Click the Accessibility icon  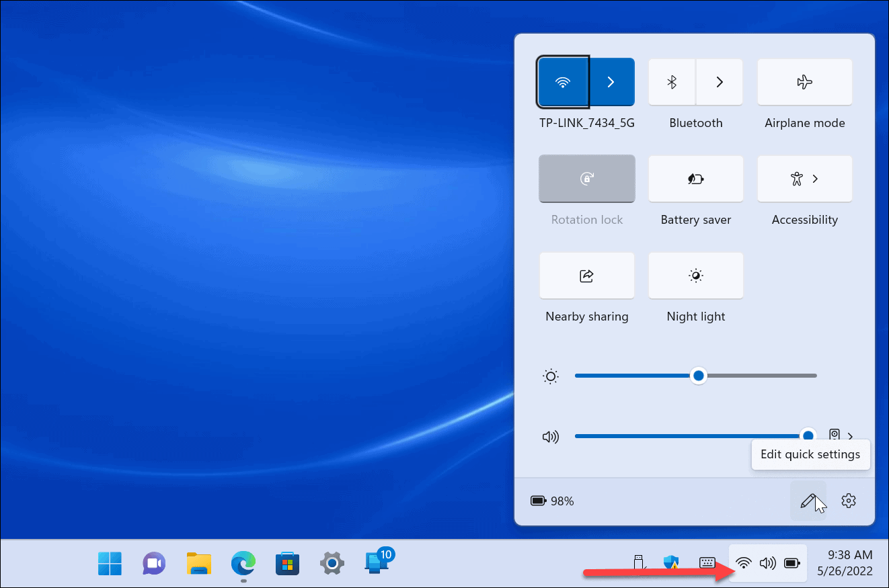tap(796, 179)
